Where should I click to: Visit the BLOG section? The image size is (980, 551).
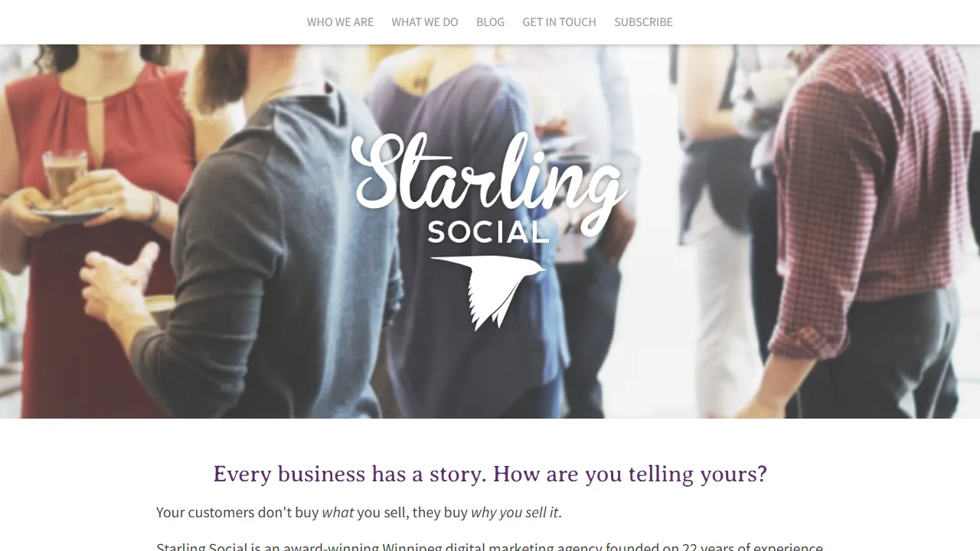490,22
